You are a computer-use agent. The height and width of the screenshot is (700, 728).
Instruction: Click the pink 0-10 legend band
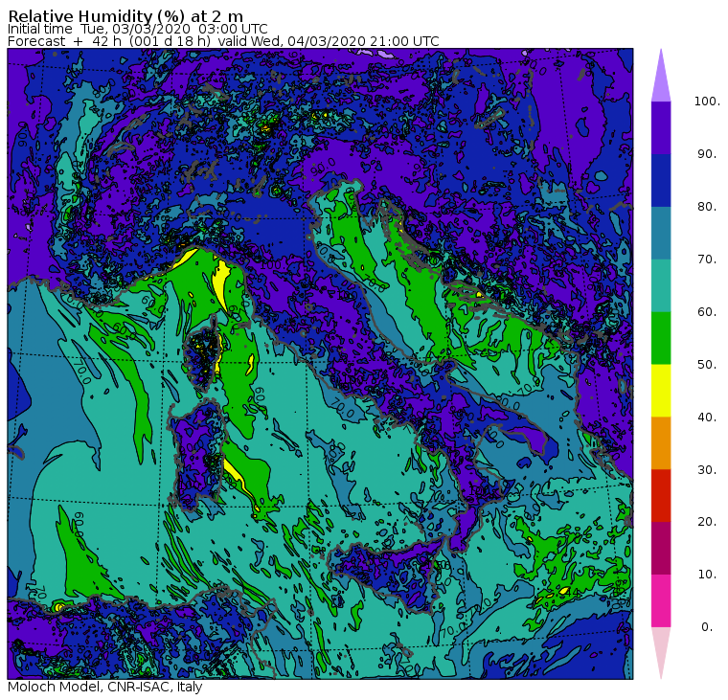(661, 600)
